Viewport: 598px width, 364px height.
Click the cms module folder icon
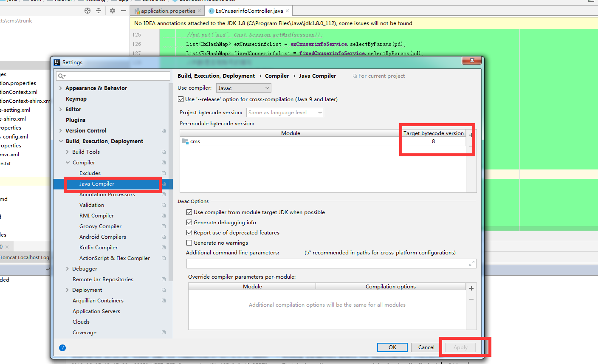[x=185, y=141]
